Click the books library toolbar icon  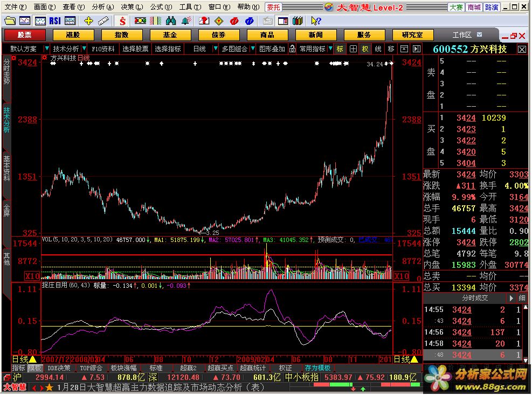pos(298,21)
